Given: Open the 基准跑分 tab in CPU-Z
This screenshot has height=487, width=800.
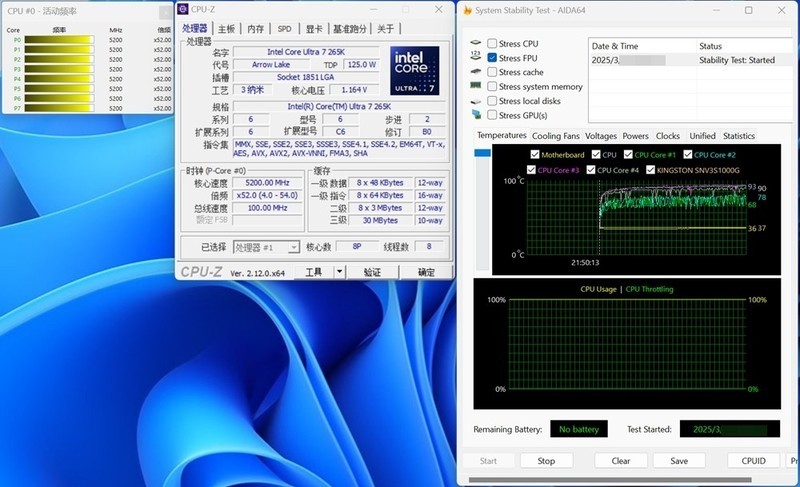Looking at the screenshot, I should pyautogui.click(x=349, y=29).
